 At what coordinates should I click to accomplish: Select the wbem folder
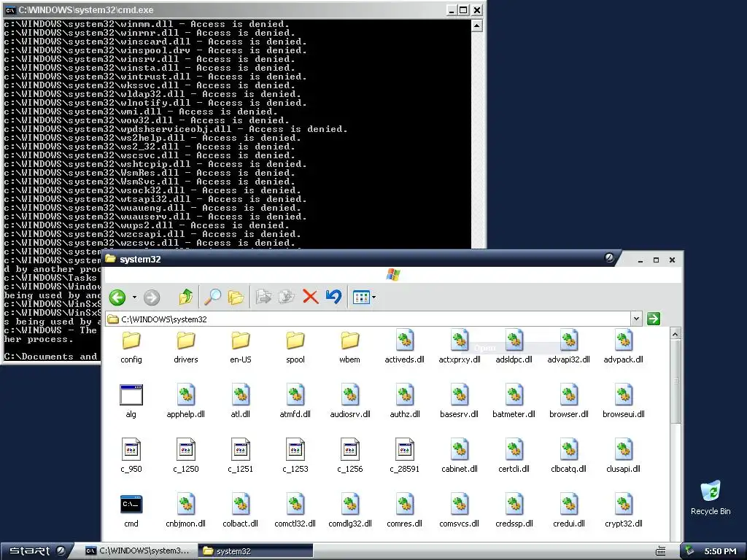349,347
